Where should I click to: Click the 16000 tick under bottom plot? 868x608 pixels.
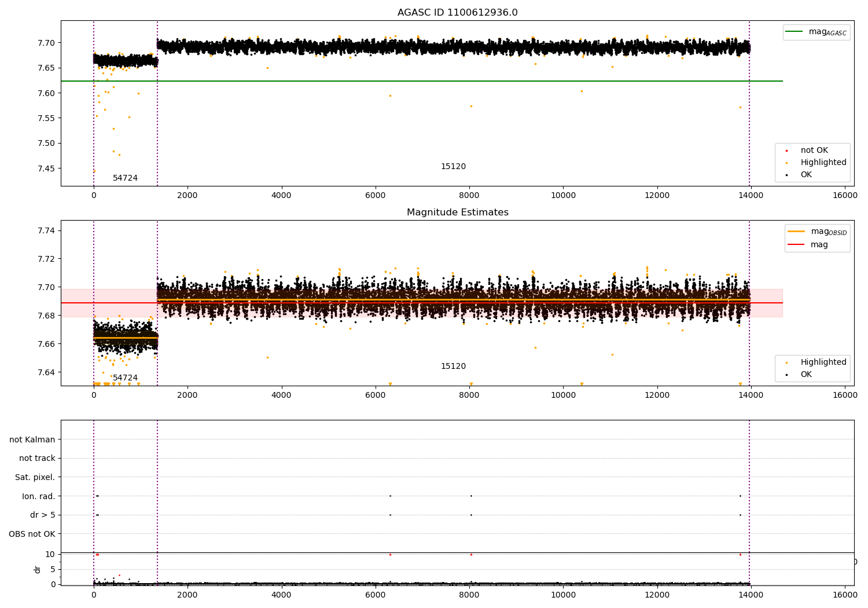point(845,595)
